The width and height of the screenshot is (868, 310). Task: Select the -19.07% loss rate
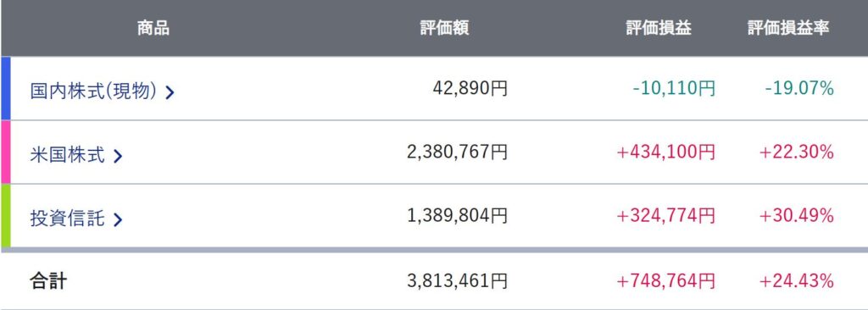[799, 88]
